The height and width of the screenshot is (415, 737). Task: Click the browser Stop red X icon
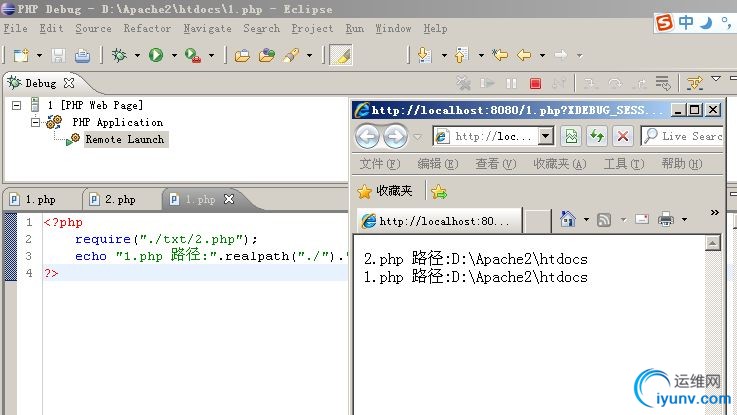(623, 136)
